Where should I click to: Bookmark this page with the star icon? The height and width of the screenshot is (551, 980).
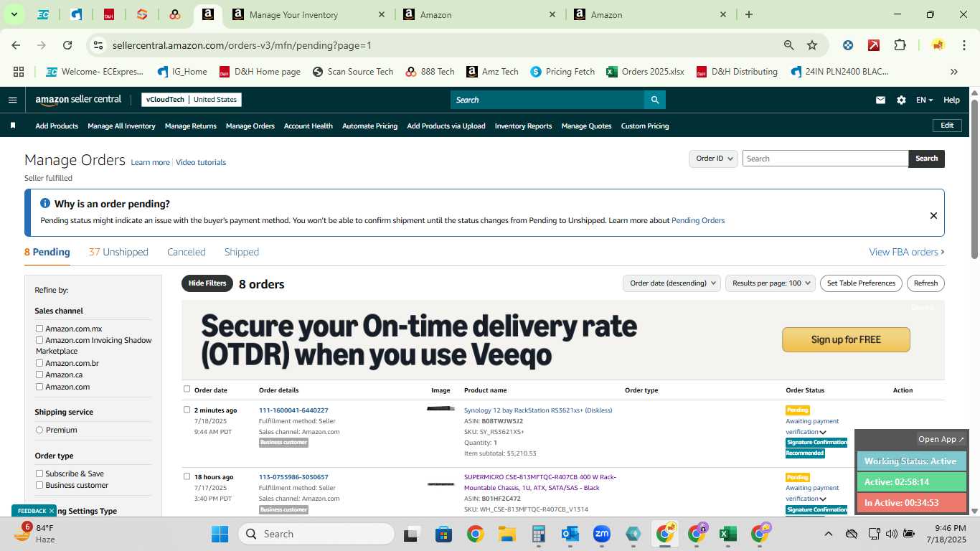(812, 45)
